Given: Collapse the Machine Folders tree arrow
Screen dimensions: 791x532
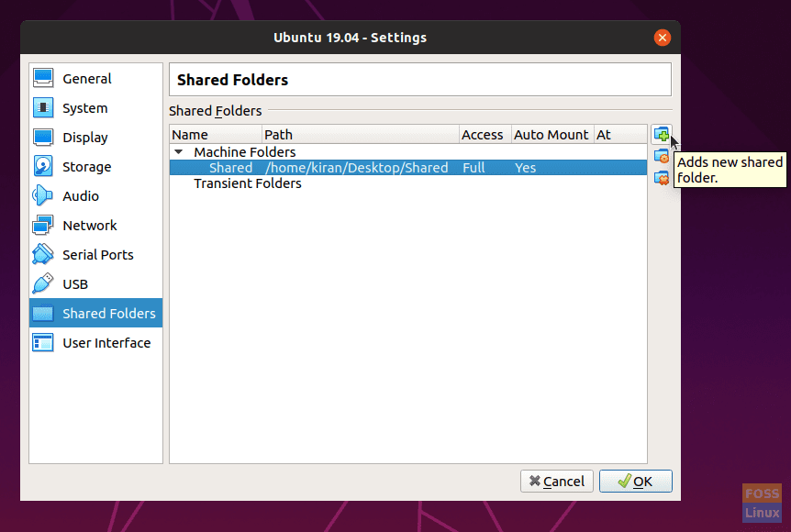Looking at the screenshot, I should coord(179,151).
